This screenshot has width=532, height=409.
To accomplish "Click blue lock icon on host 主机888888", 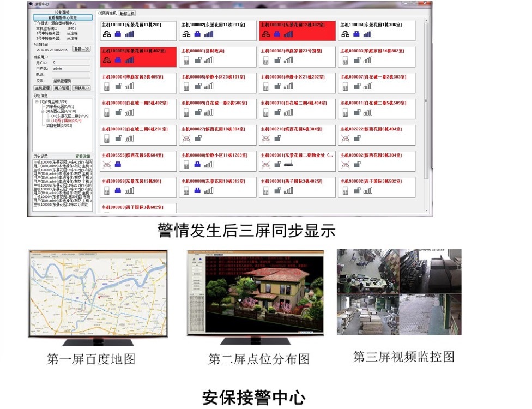I will pos(197,190).
